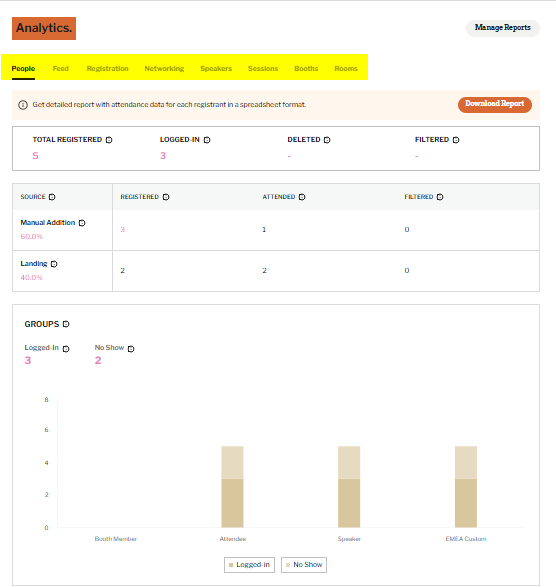Click the Manual Addition registered count 3
Screen dimensions: 556x587
click(123, 229)
